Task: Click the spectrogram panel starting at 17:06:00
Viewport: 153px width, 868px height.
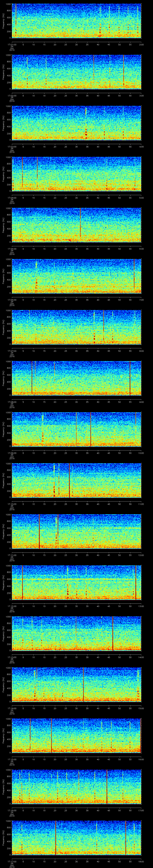Action: [77, 276]
